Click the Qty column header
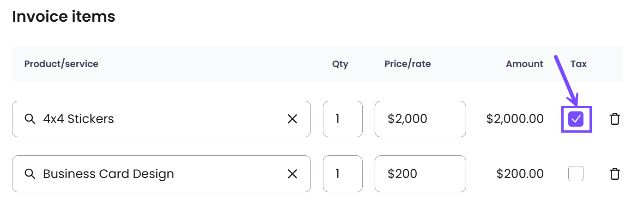This screenshot has width=644, height=202. pos(340,64)
